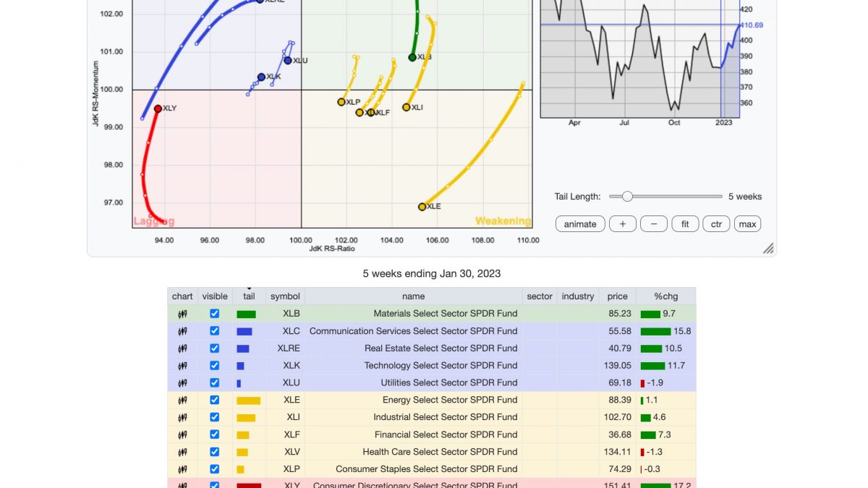Viewport: 868px width, 488px height.
Task: Click the XLB tail color swatch
Action: (246, 314)
